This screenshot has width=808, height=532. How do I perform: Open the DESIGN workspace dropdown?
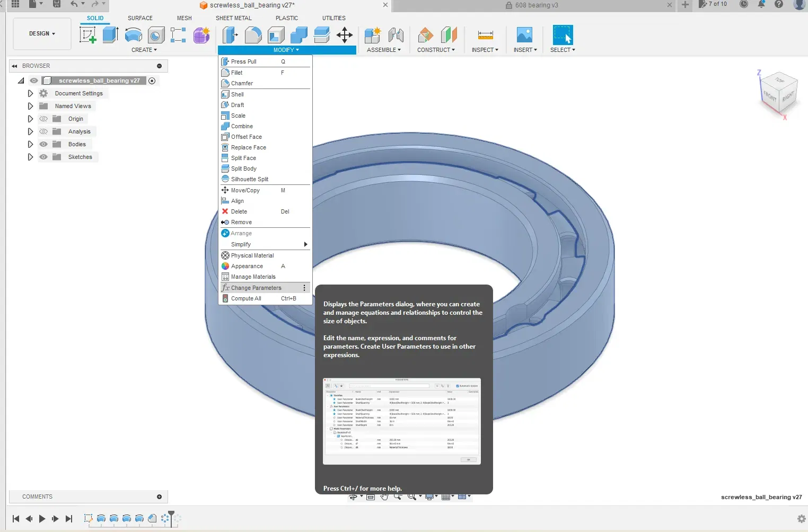click(x=42, y=33)
